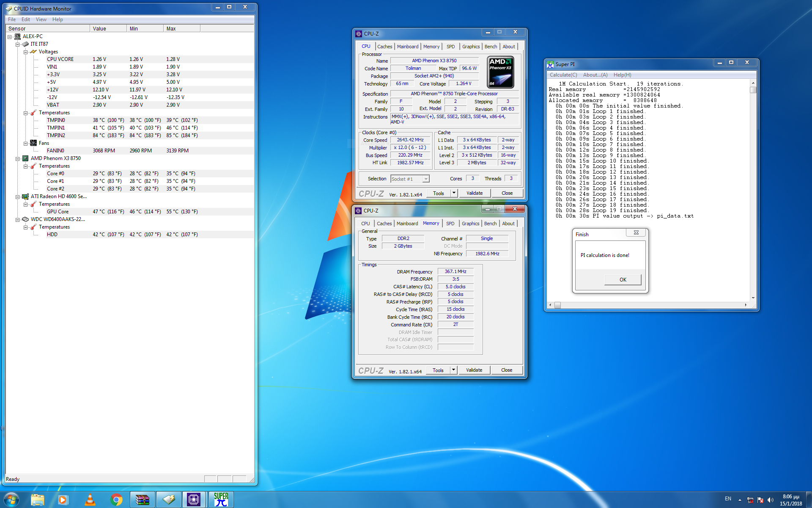Click OK in the Finish dialog
This screenshot has height=508, width=812.
coord(623,280)
